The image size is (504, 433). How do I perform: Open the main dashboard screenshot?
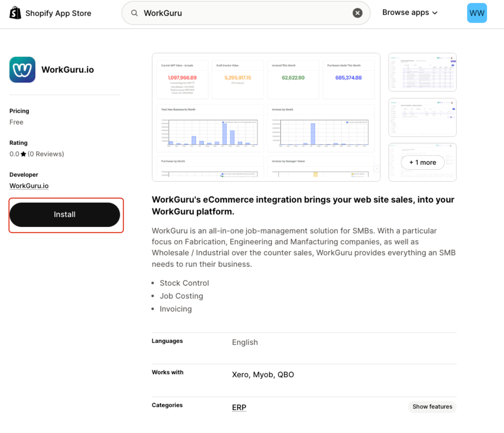[266, 117]
